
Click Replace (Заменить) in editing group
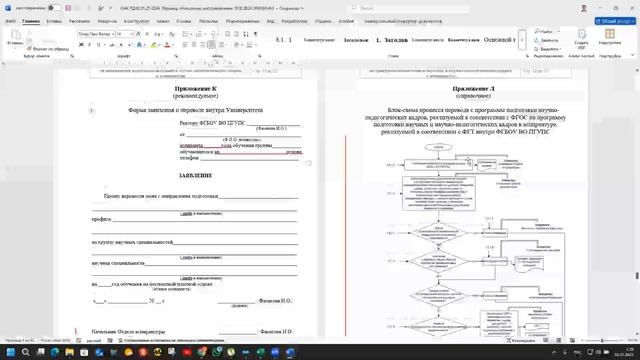547,40
